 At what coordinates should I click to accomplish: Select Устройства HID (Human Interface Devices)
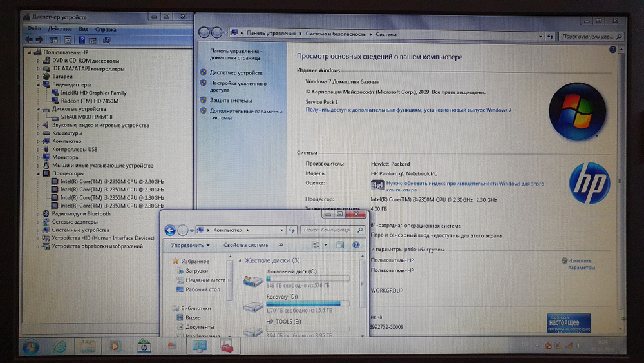tap(103, 238)
